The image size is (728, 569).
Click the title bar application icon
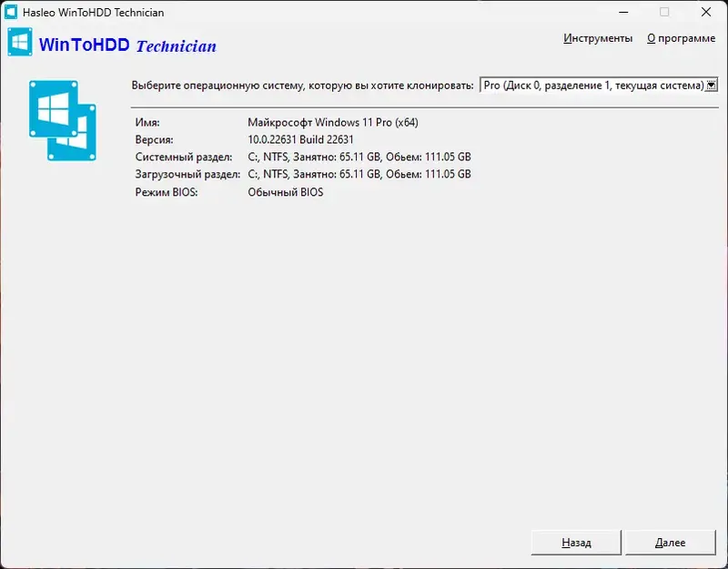(11, 12)
